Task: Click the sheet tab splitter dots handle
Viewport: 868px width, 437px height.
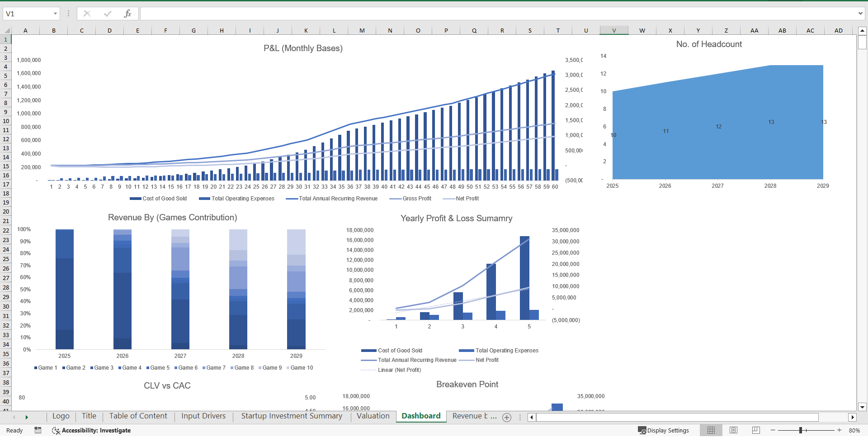Action: tap(520, 417)
